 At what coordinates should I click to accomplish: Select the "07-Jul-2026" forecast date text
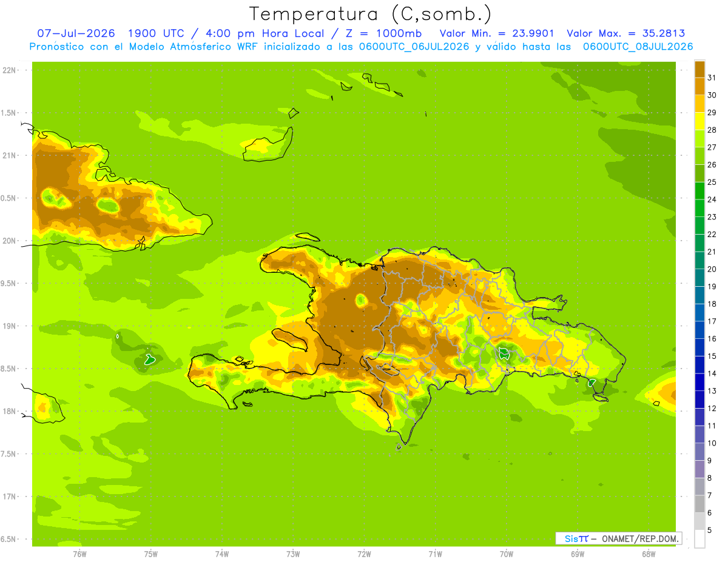77,33
